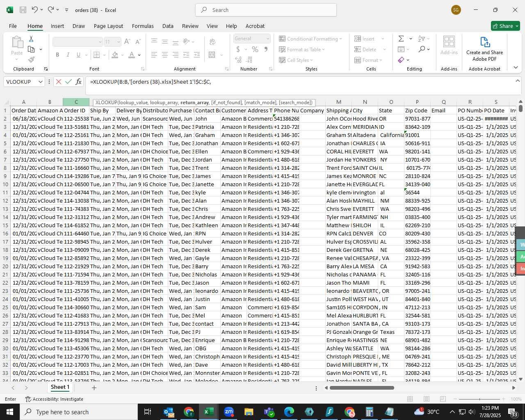
Task: Click the Windows Start button
Action: 10,412
